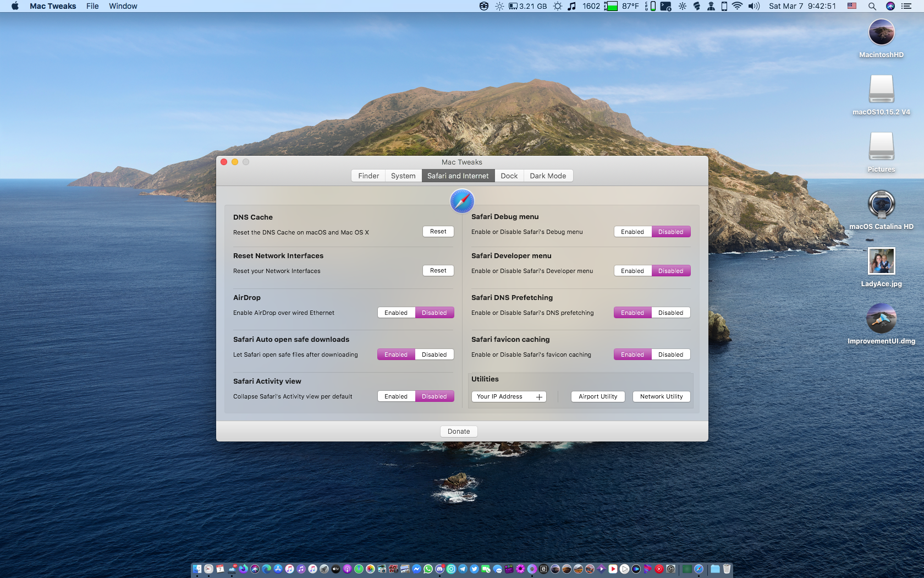Enable AirDrop over wired Ethernet

click(396, 313)
